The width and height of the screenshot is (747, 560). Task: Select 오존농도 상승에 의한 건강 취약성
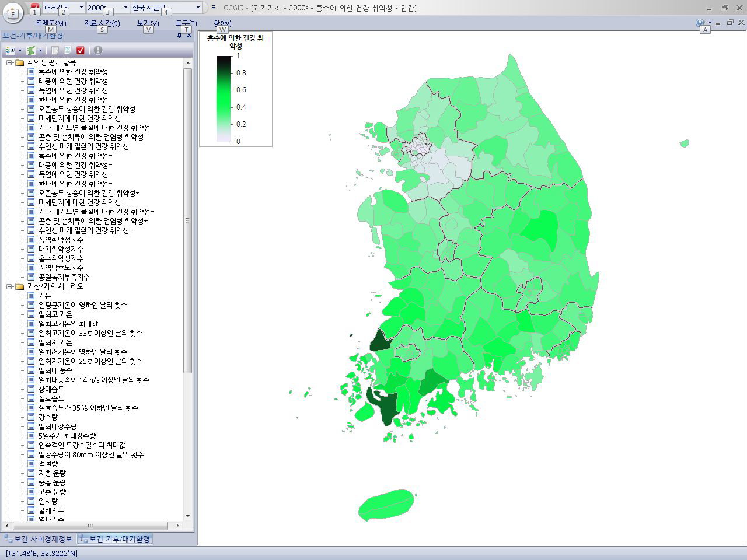[87, 109]
